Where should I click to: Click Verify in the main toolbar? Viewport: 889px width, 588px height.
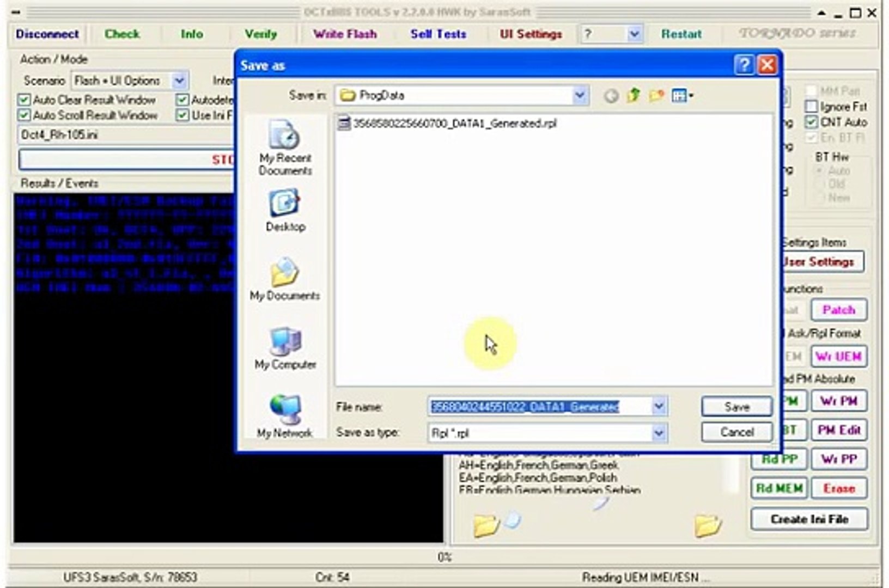click(261, 34)
